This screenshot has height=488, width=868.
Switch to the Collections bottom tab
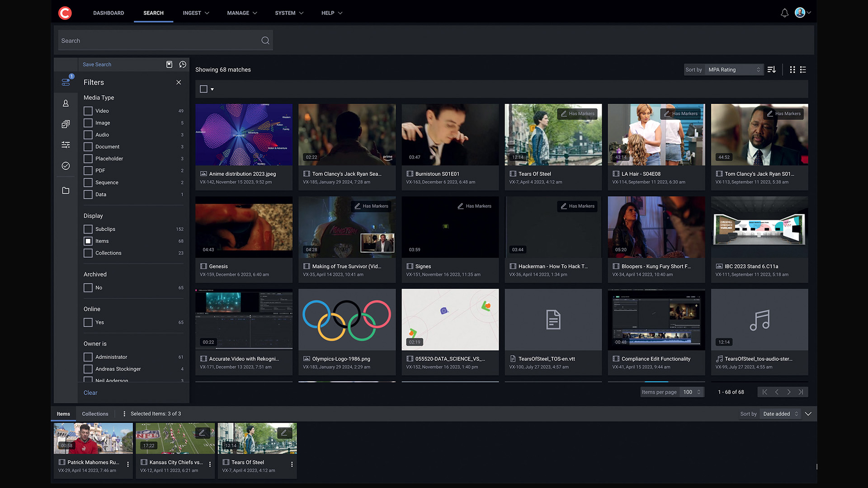tap(95, 414)
